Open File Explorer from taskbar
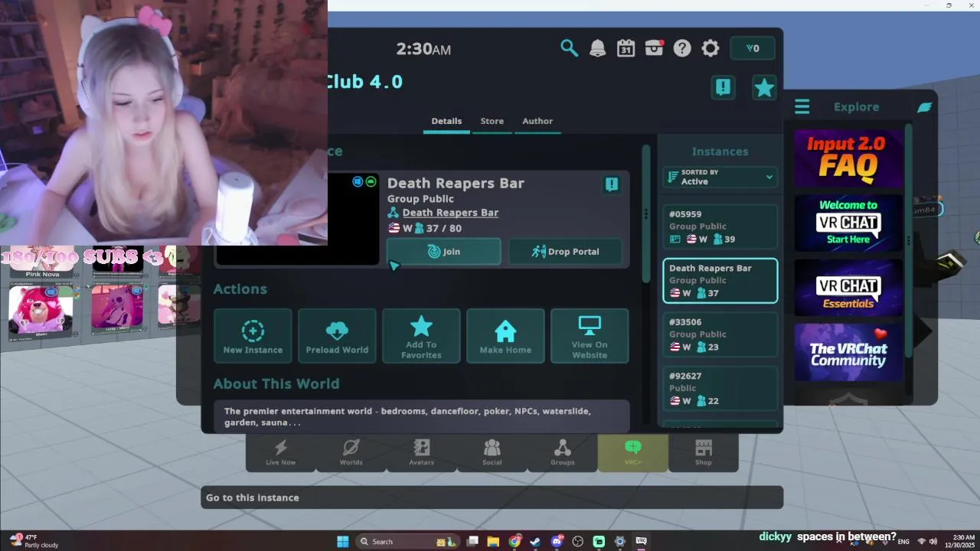The height and width of the screenshot is (551, 980). 493,542
